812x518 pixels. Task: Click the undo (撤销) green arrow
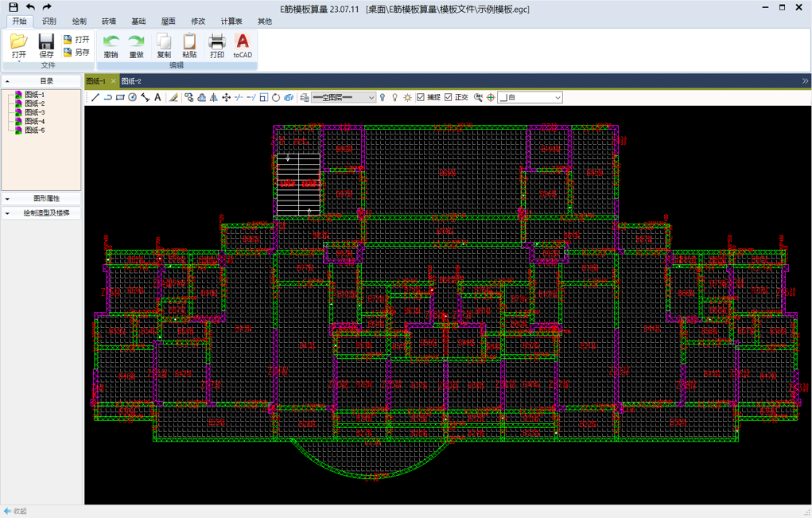coord(111,45)
